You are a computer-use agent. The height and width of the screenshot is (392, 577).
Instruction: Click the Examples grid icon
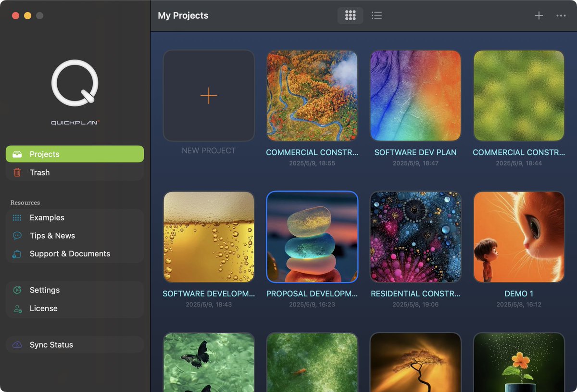pos(17,217)
